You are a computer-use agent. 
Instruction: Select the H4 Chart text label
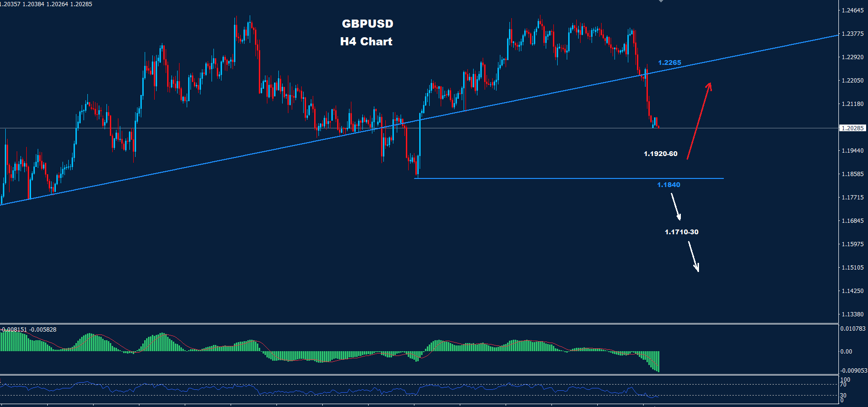(366, 42)
